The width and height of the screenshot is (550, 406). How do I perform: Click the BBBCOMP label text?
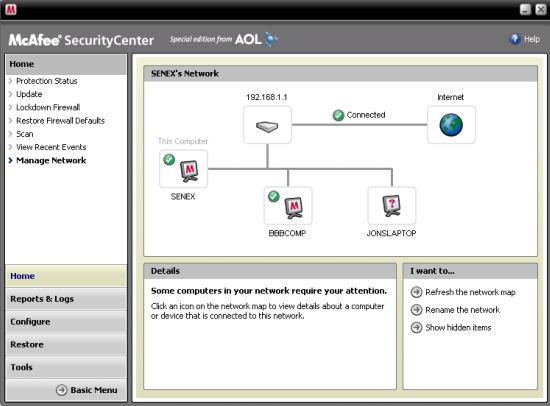click(287, 233)
